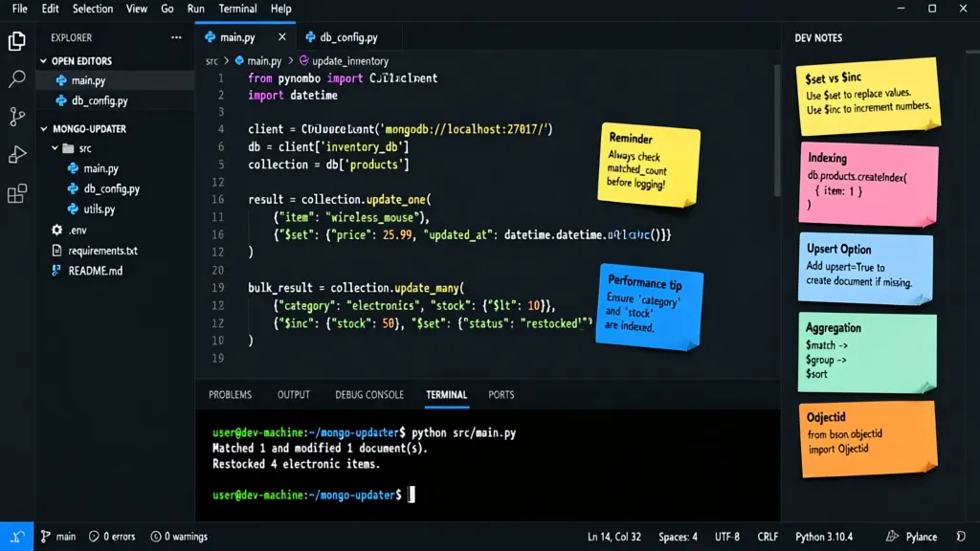Open the View menu
This screenshot has width=980, height=551.
coord(136,9)
